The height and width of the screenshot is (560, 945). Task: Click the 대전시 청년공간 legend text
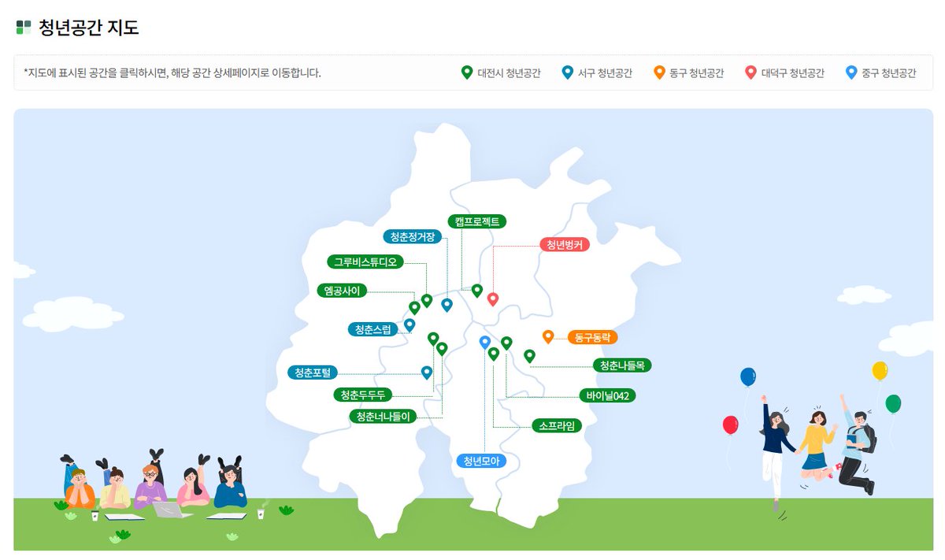[x=509, y=73]
